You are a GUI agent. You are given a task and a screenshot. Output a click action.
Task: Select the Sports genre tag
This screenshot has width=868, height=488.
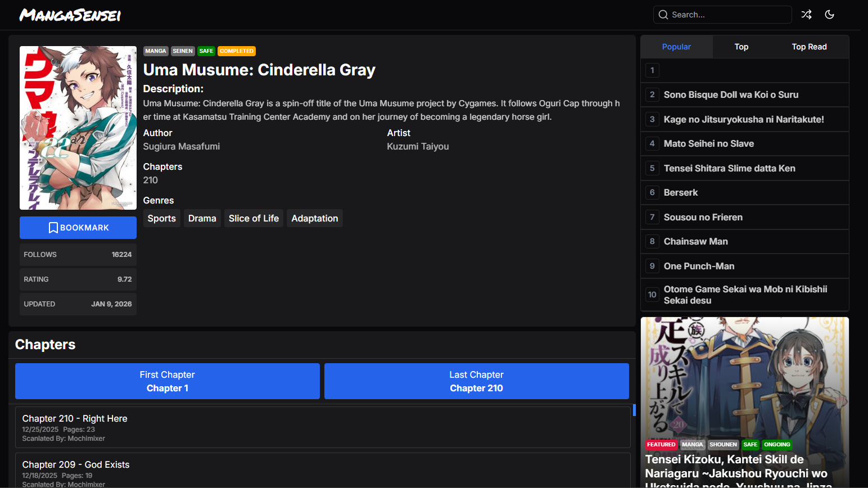tap(162, 218)
